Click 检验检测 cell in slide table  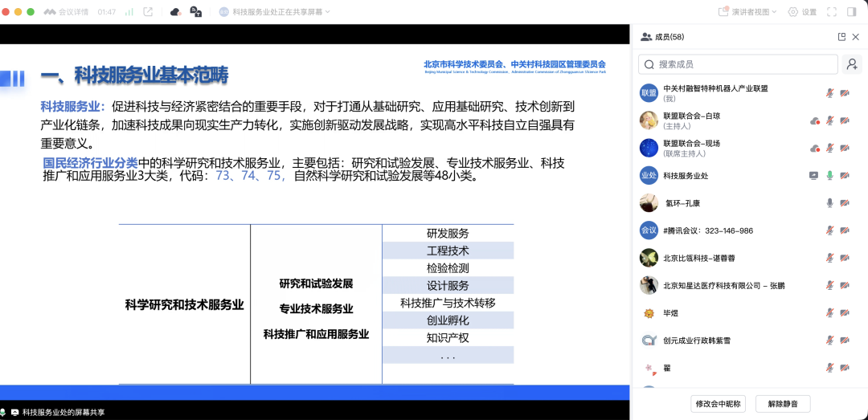(x=448, y=268)
